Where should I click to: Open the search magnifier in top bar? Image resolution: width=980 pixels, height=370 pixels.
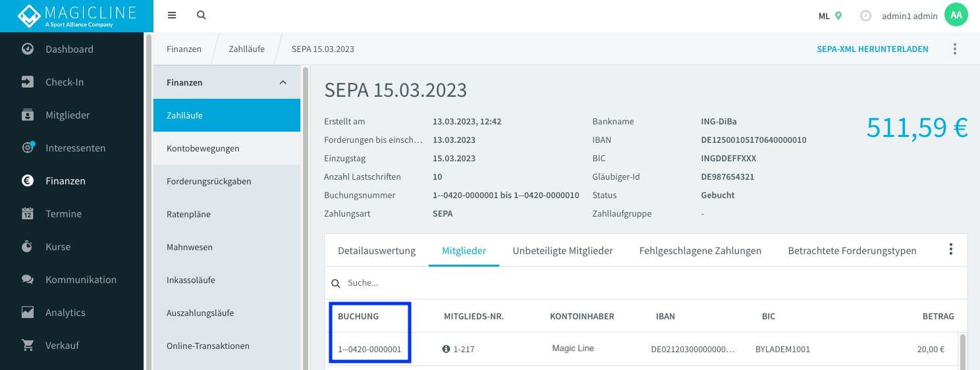(x=202, y=15)
